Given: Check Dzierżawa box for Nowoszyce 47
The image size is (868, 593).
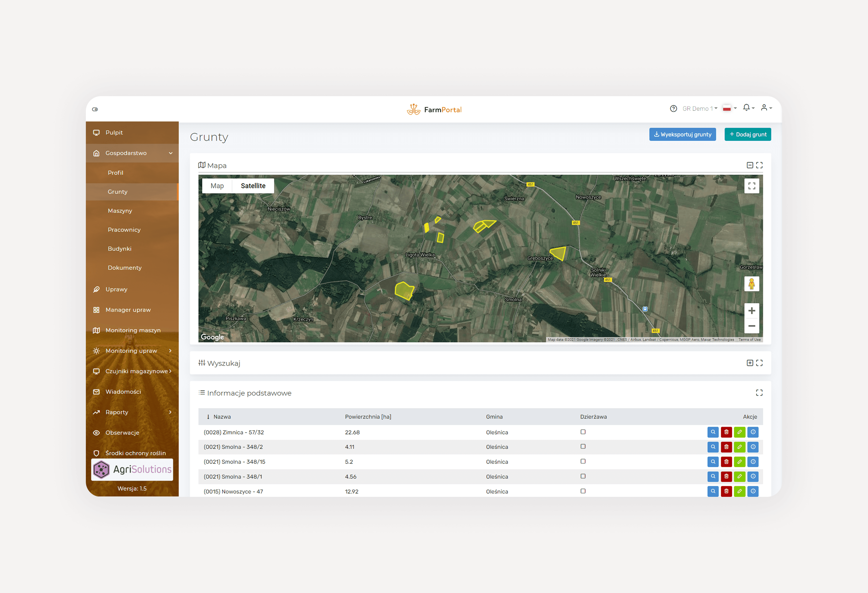Looking at the screenshot, I should coord(583,491).
